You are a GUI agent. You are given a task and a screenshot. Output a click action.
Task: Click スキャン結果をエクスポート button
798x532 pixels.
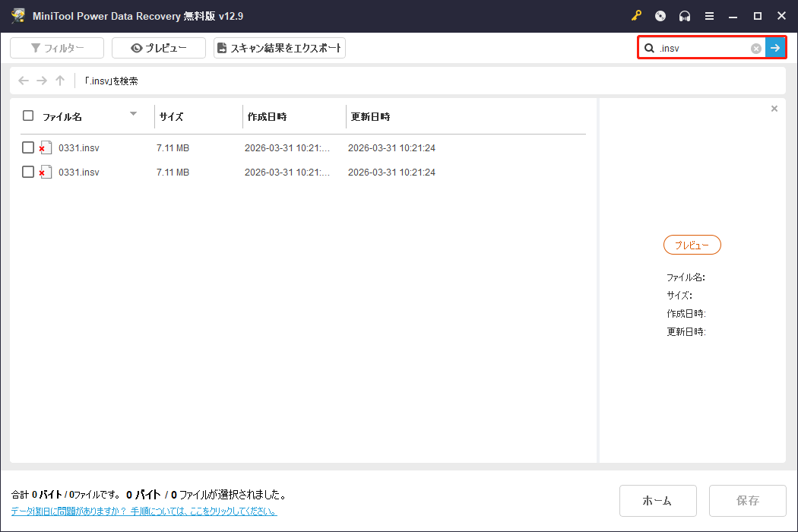(x=280, y=48)
